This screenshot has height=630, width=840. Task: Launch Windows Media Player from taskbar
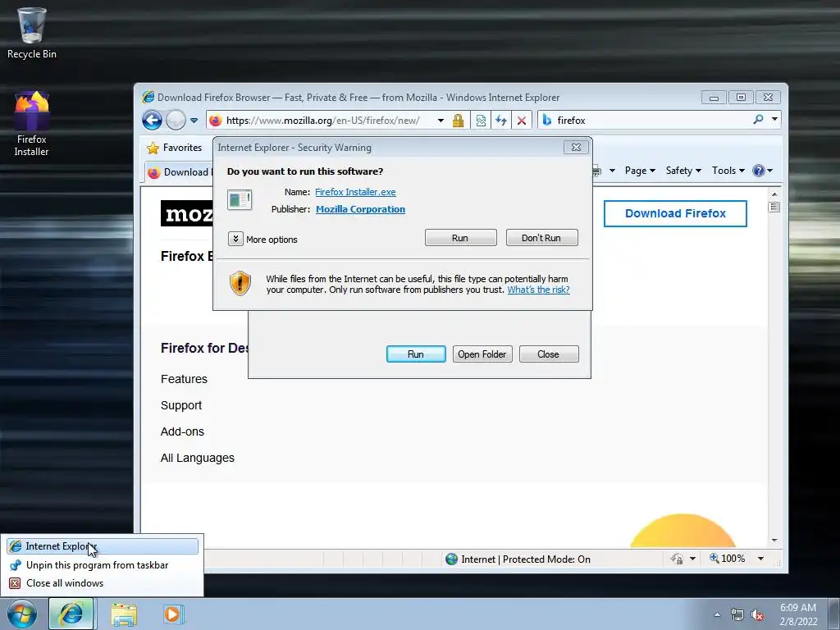(x=173, y=614)
